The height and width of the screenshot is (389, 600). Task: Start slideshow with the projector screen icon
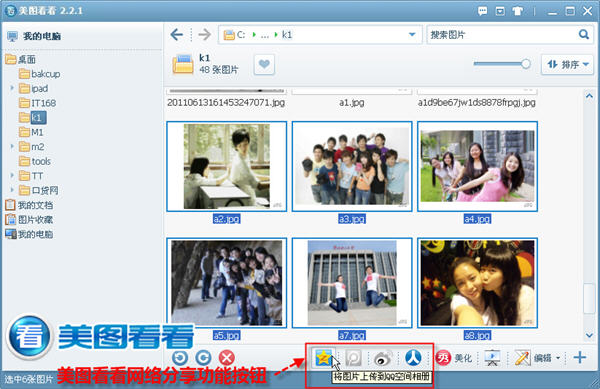pos(492,358)
